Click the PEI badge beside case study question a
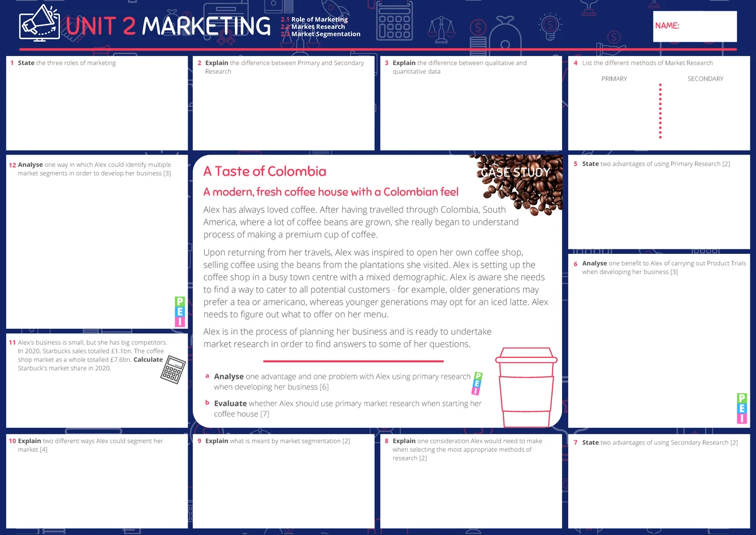The height and width of the screenshot is (535, 756). click(x=478, y=383)
